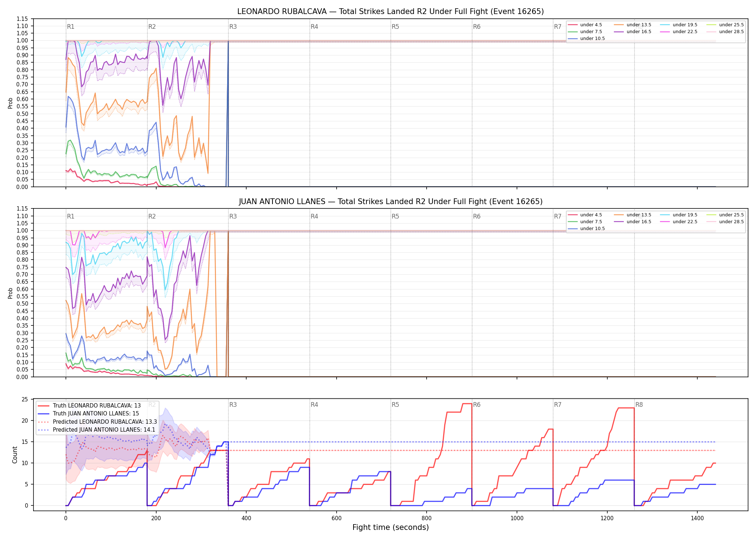Click the 'Fight time (seconds)' axis label
Image resolution: width=756 pixels, height=540 pixels.
pos(391,527)
